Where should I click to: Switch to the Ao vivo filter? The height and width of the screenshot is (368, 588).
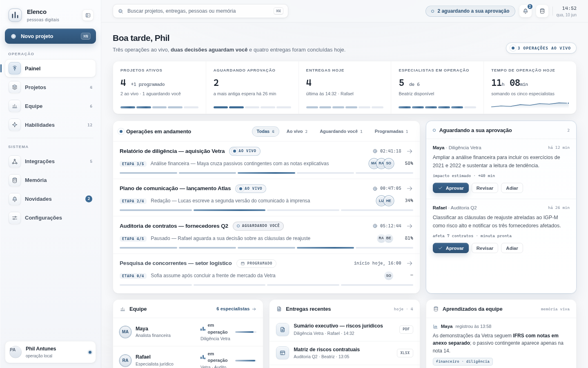297,131
